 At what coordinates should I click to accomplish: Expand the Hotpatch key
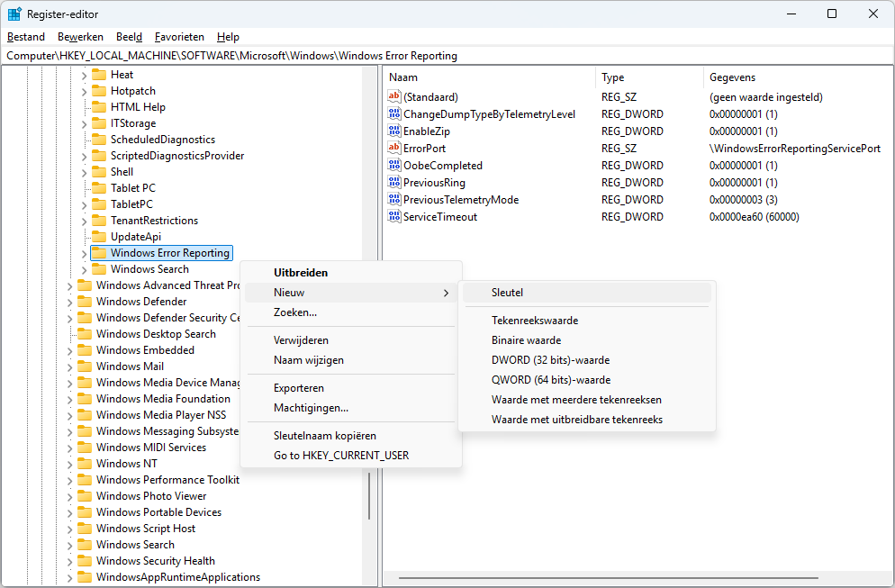coord(84,91)
